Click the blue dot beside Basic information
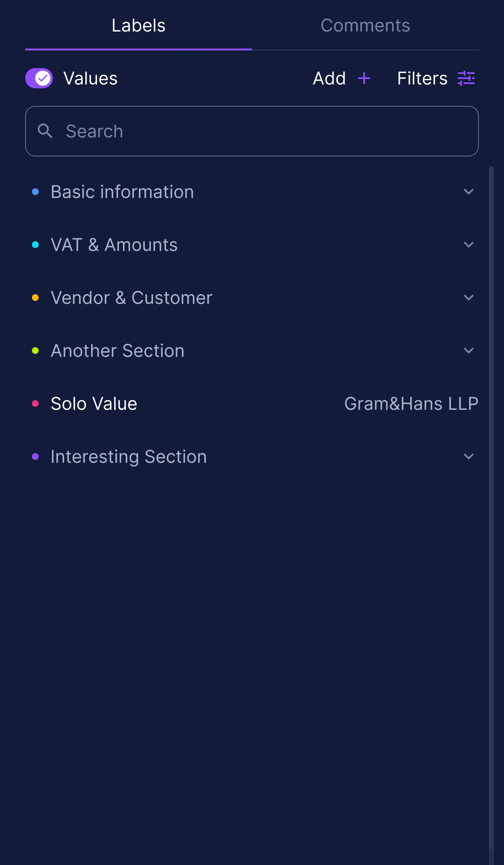 pyautogui.click(x=35, y=192)
